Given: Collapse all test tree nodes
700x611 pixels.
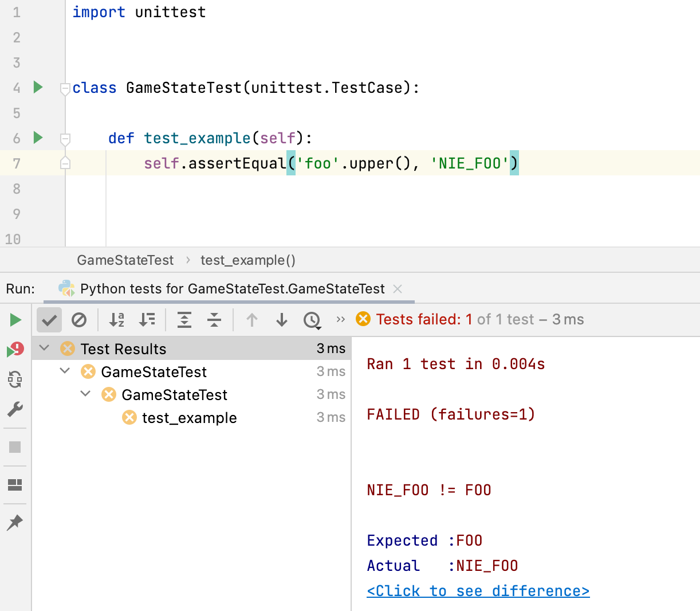Looking at the screenshot, I should (x=214, y=320).
